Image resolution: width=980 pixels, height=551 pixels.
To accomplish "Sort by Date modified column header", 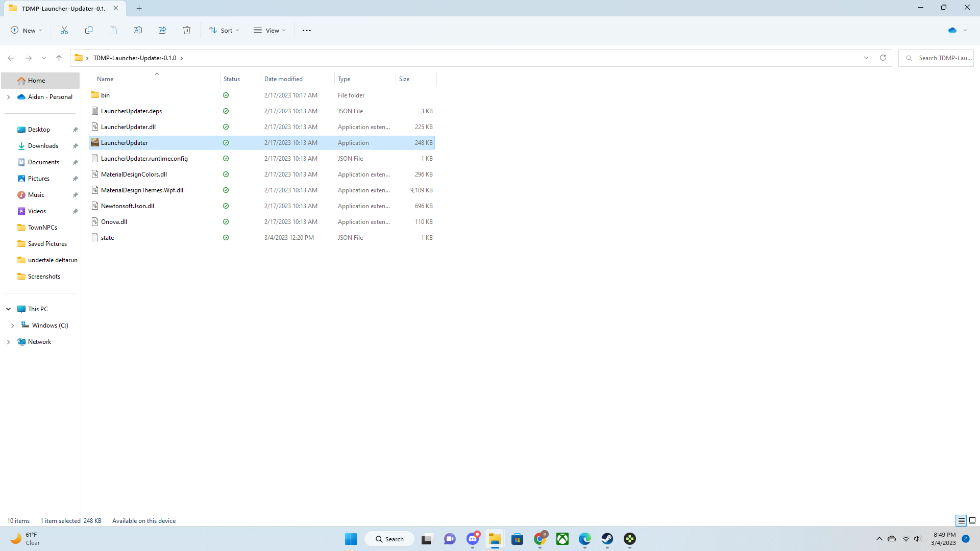I will [x=283, y=79].
